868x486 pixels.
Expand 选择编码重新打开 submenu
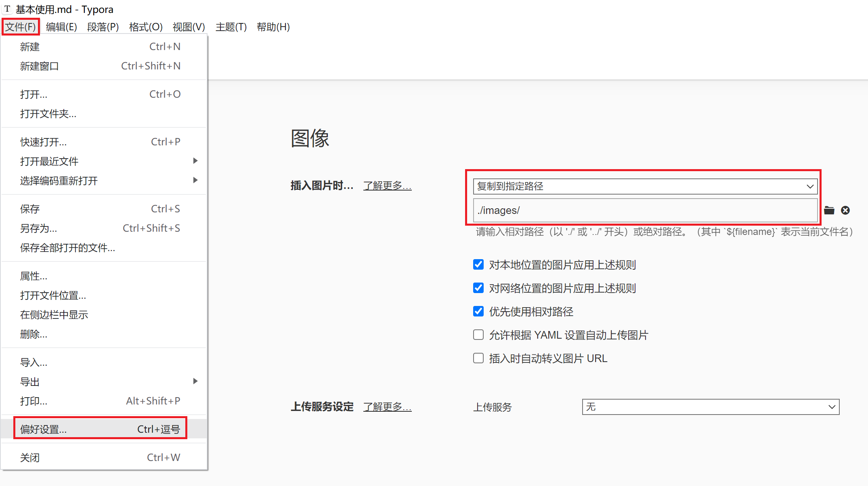coord(104,181)
